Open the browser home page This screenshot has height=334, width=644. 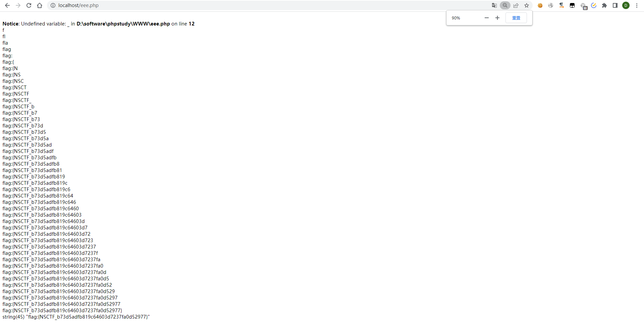[x=40, y=5]
